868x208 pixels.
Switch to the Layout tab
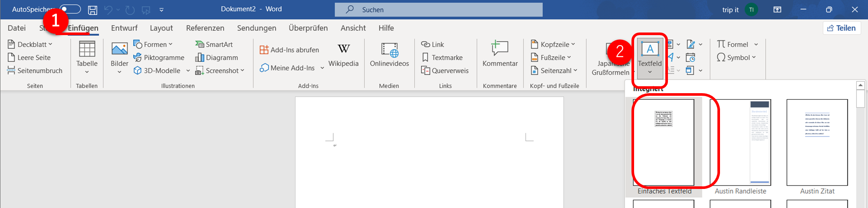pos(161,28)
